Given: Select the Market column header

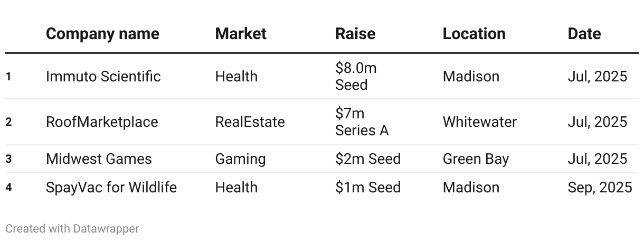Looking at the screenshot, I should pyautogui.click(x=241, y=34).
